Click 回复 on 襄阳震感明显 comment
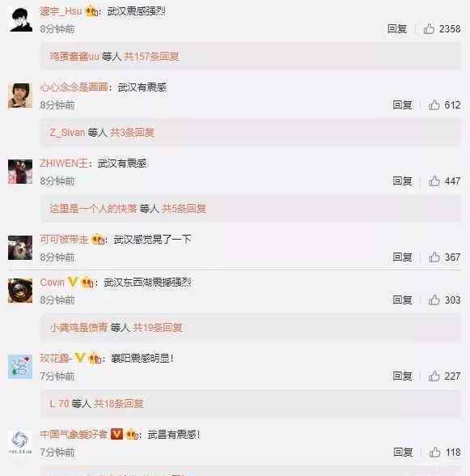The width and height of the screenshot is (470, 476). coord(402,376)
